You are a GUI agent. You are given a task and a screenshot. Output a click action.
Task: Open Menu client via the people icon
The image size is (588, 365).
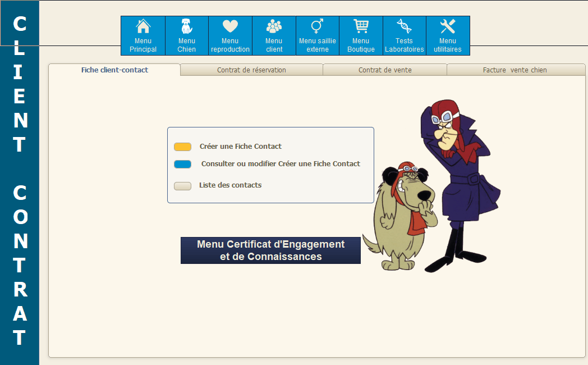(274, 26)
